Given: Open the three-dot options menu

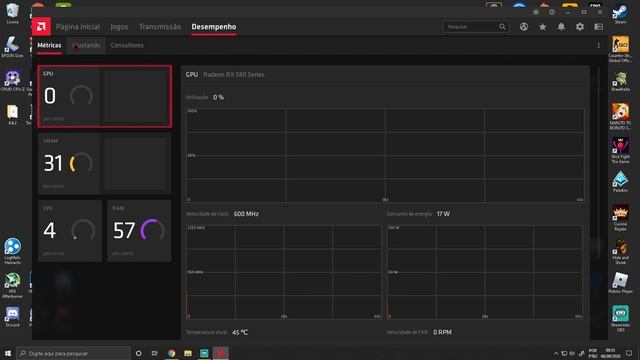Looking at the screenshot, I should (598, 45).
